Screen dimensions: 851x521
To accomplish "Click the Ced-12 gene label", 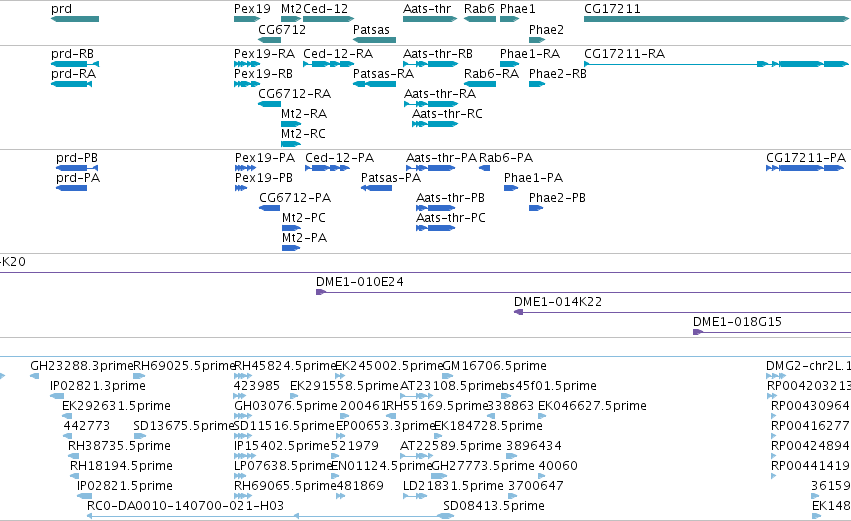I will click(x=326, y=9).
